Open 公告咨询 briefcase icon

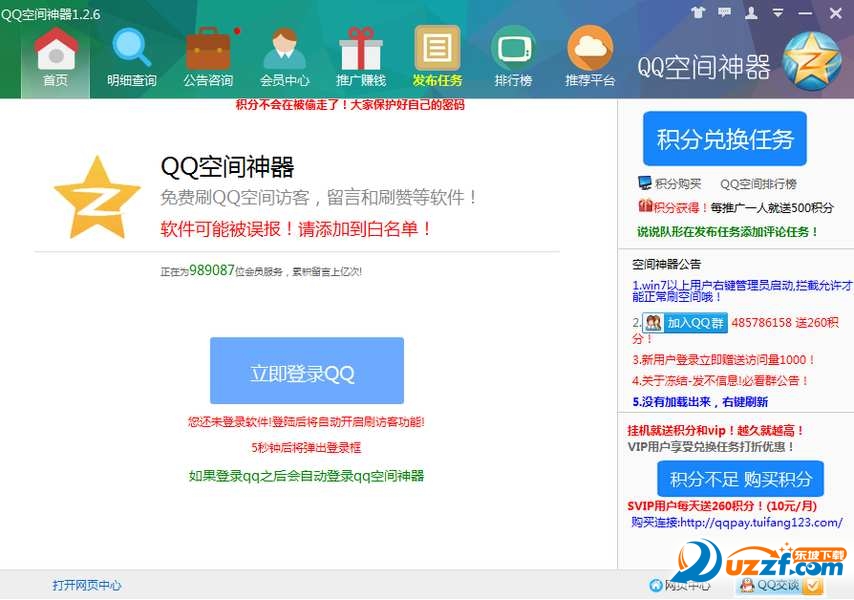tap(208, 57)
